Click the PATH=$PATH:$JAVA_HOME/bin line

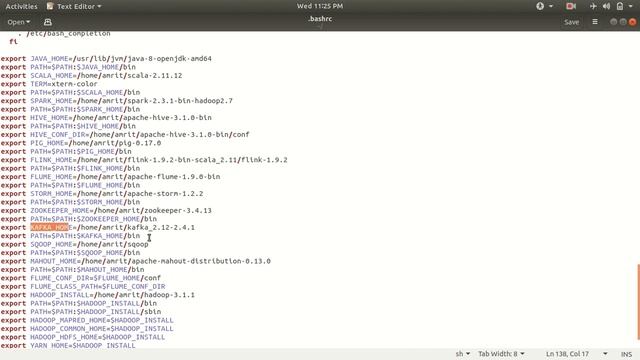(x=68, y=67)
